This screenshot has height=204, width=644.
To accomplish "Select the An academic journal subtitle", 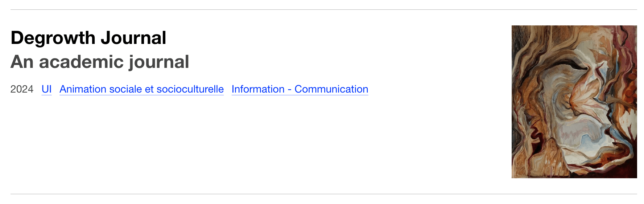I will (100, 62).
